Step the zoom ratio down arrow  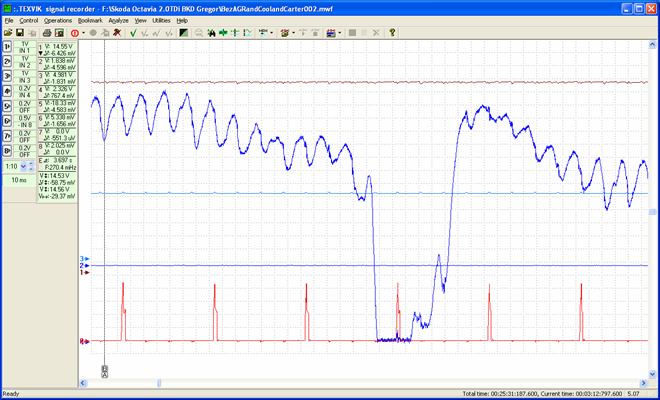pyautogui.click(x=31, y=169)
